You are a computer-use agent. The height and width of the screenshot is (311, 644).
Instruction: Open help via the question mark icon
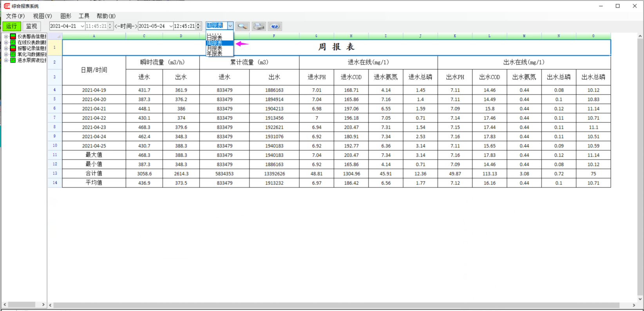coord(275,26)
